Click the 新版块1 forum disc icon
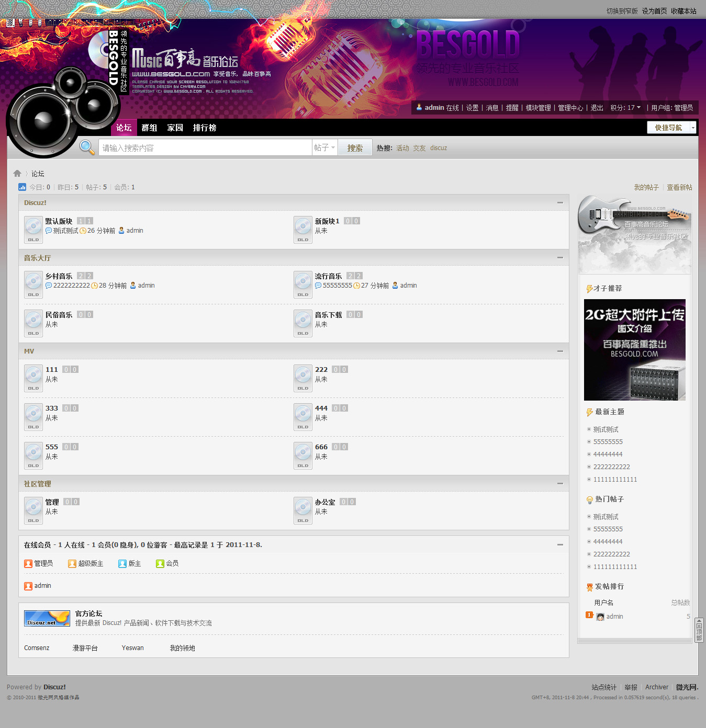 click(303, 230)
